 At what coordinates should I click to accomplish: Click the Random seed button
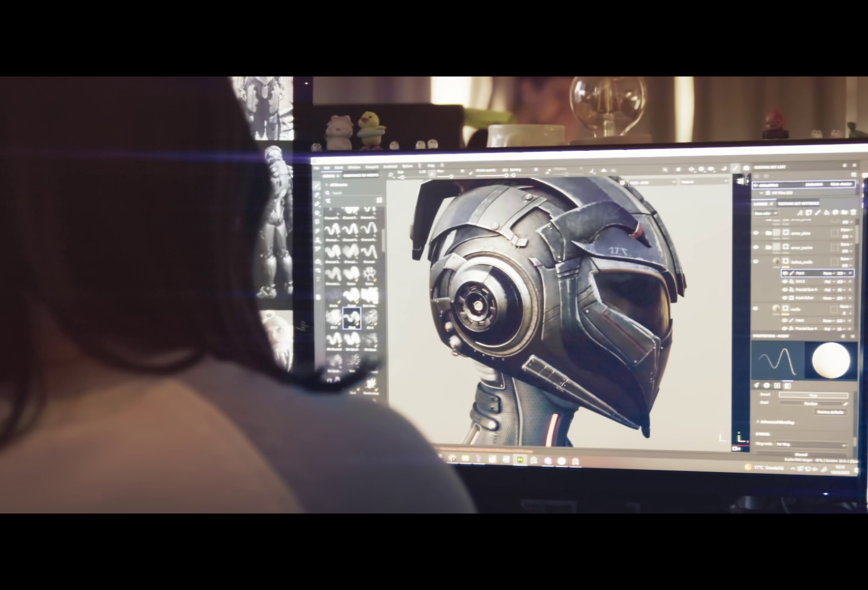[x=811, y=404]
